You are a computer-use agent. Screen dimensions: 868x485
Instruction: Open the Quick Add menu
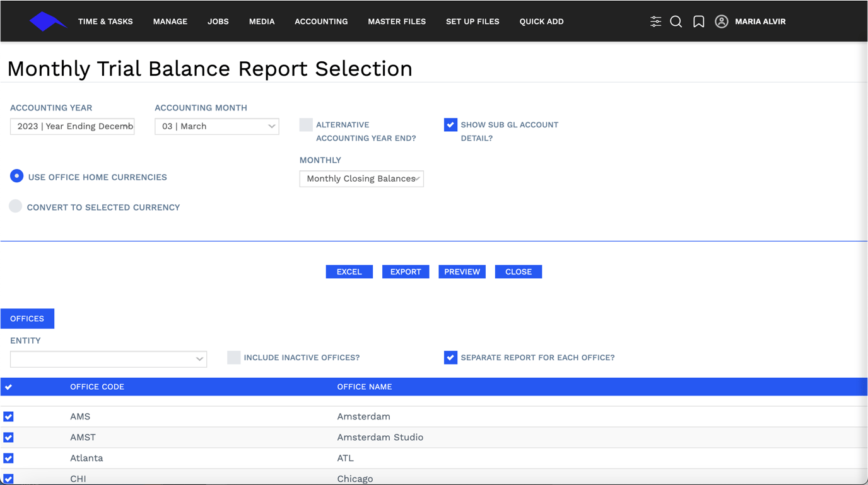point(541,21)
